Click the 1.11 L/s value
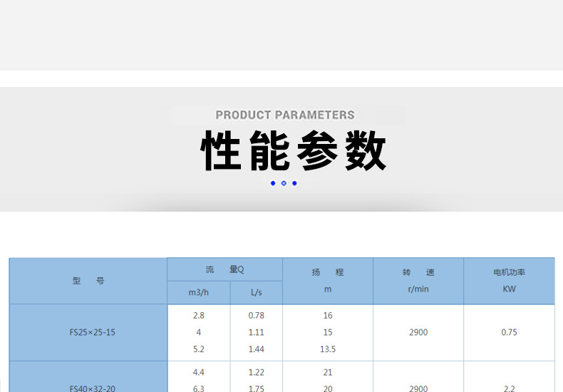The image size is (563, 392). point(257,332)
